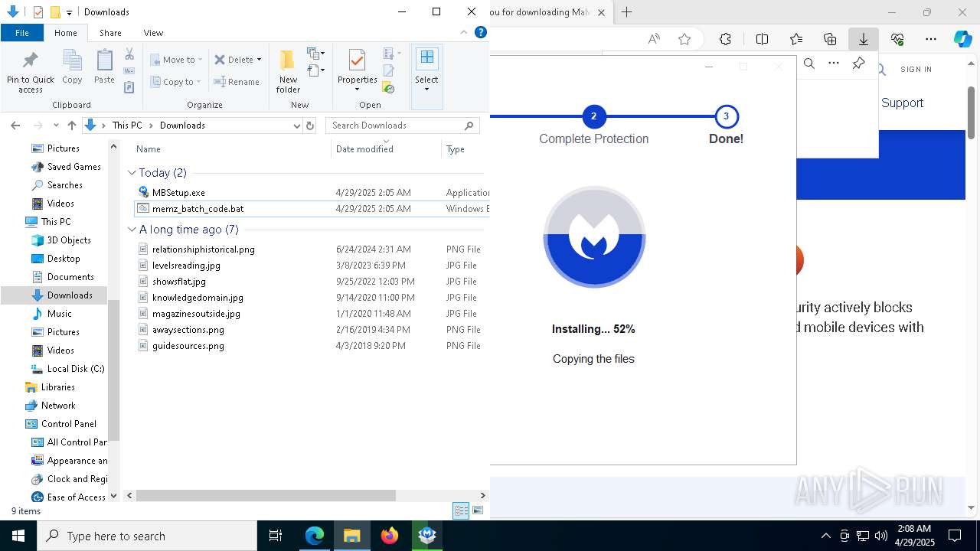The image size is (980, 551).
Task: Click the Refresh button beside address bar
Action: (310, 126)
